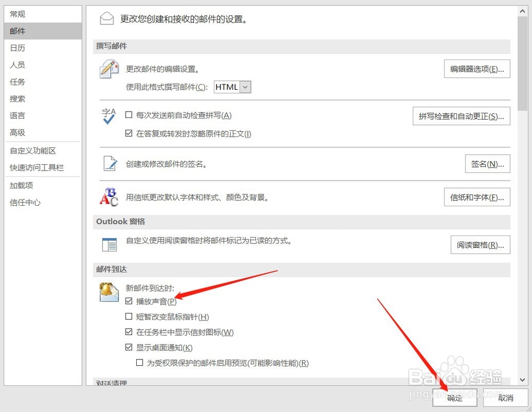The width and height of the screenshot is (532, 412).
Task: Click the pencil-and-letter compose settings icon
Action: 109,69
